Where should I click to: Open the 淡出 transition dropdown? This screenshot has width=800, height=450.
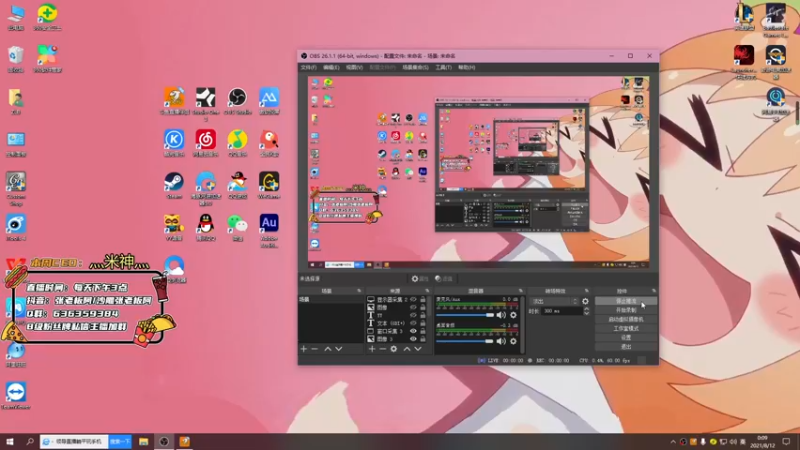554,302
